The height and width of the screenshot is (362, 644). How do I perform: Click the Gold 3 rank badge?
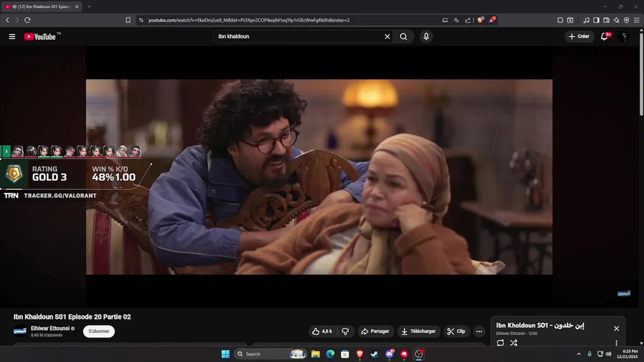[14, 174]
